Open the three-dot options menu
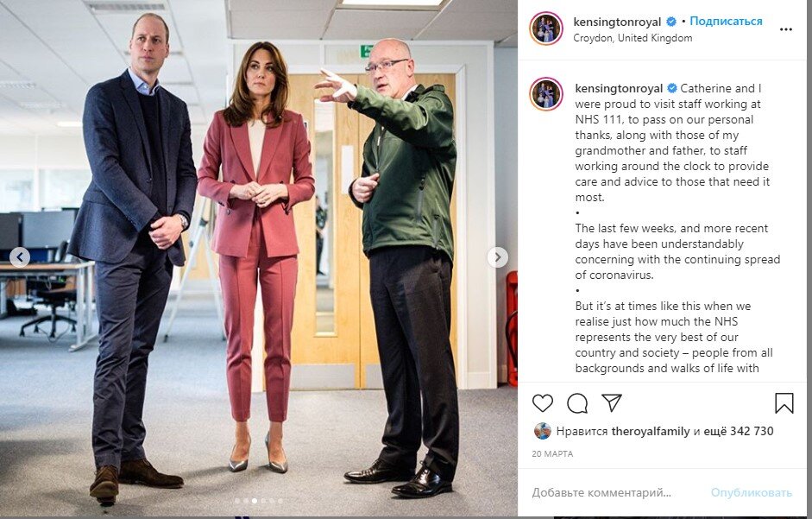The image size is (812, 519). coord(785,29)
